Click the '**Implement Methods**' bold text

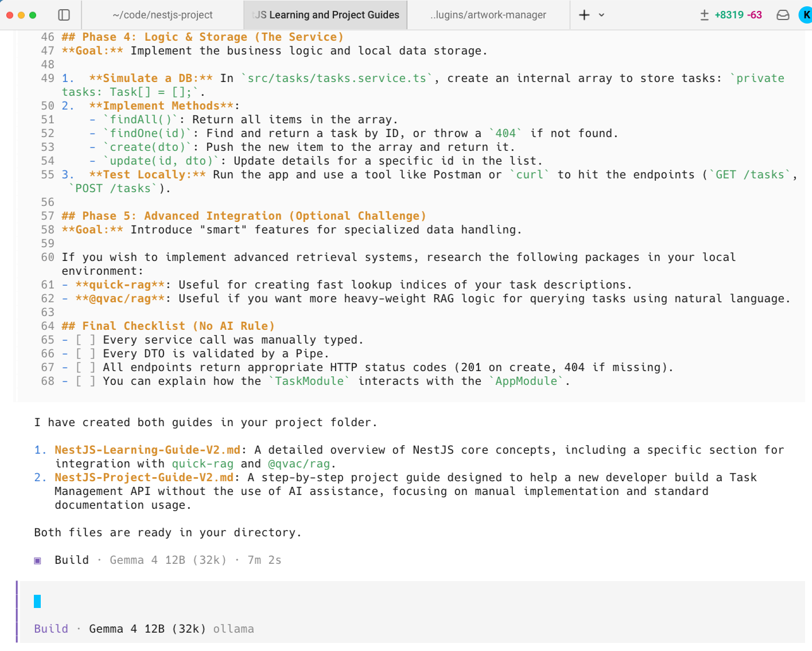click(161, 106)
